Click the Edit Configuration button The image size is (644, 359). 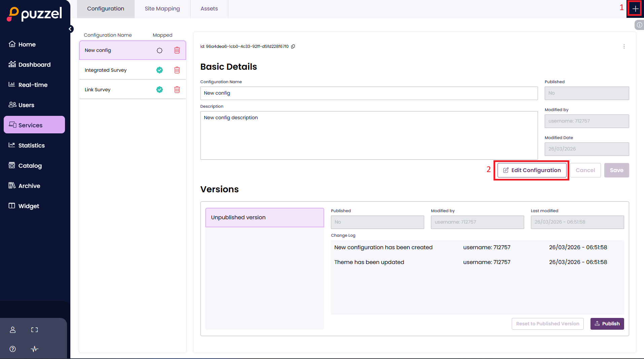(x=531, y=170)
